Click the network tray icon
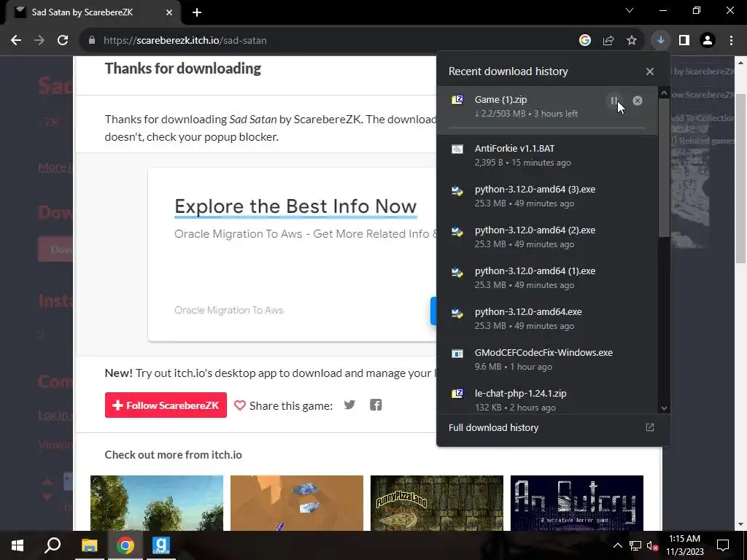The height and width of the screenshot is (560, 747). coord(635,545)
